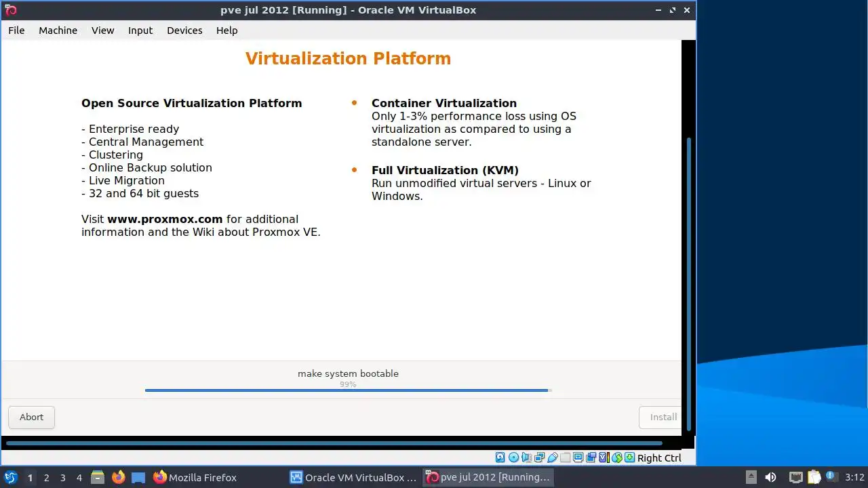The image size is (868, 488).
Task: Click the 'make system bootable' status text
Action: coord(348,373)
